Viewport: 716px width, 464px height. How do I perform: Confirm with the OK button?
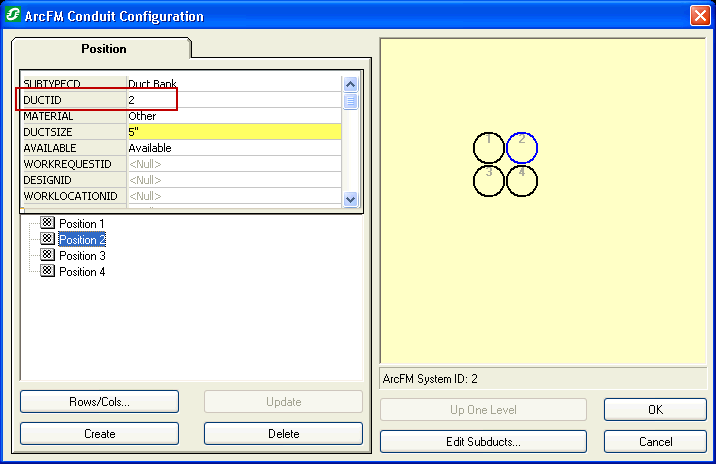(655, 409)
